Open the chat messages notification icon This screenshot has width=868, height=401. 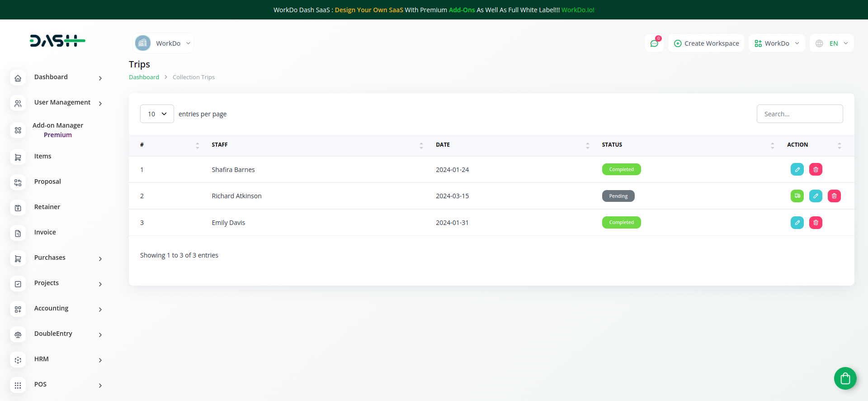654,43
